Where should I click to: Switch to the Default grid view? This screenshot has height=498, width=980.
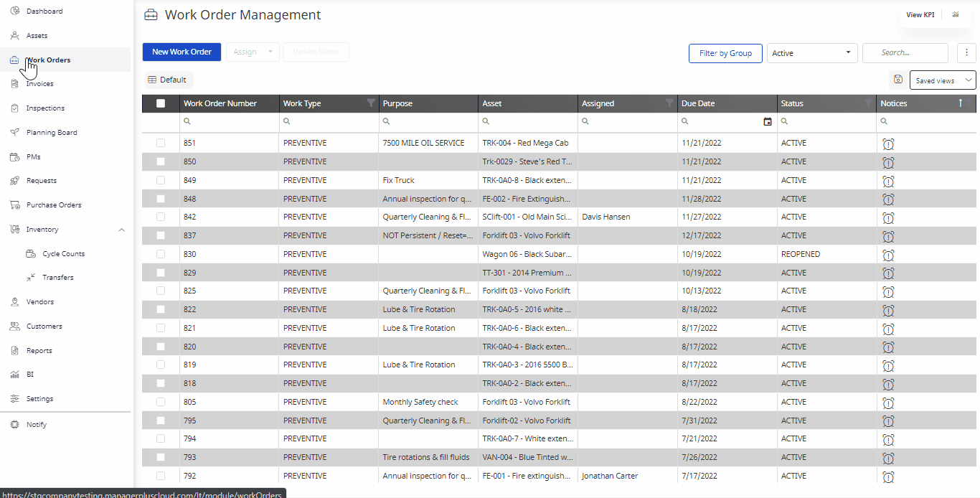click(168, 79)
